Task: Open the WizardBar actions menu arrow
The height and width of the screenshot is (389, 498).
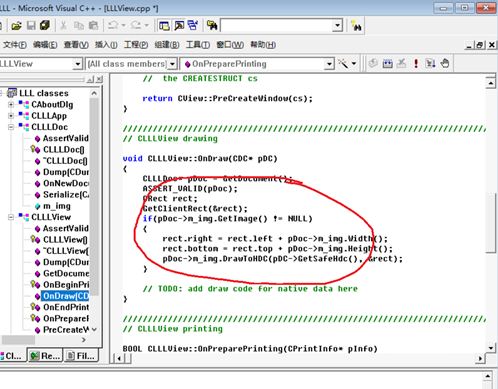Action: (x=354, y=63)
